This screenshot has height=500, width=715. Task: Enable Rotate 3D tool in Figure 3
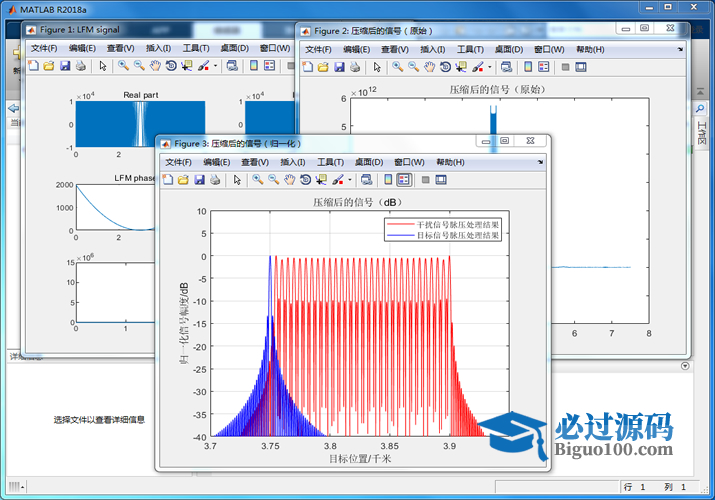305,180
